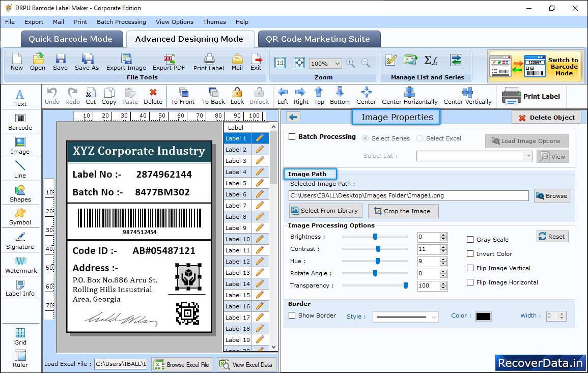Adjust the Transparency spinner
The width and height of the screenshot is (588, 373).
point(443,286)
